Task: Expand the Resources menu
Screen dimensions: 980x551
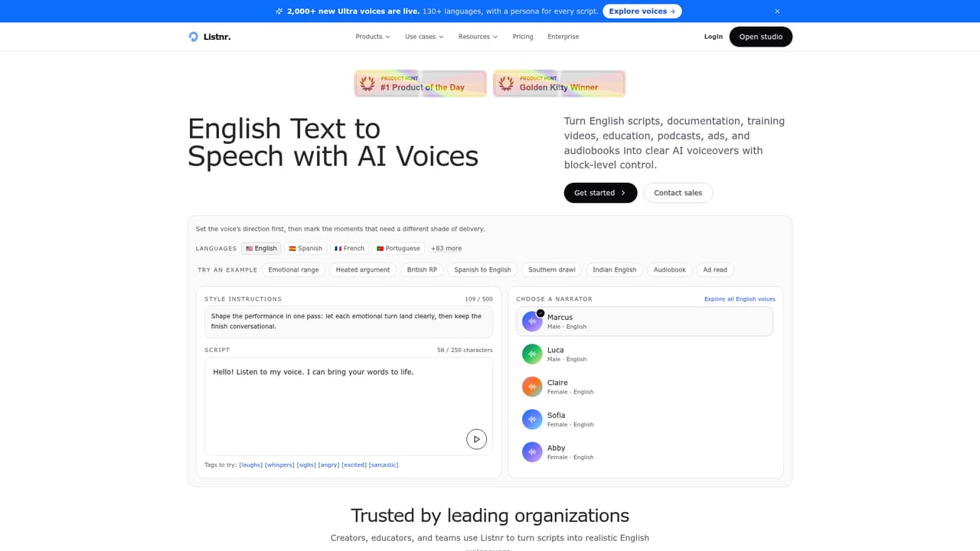Action: click(x=478, y=37)
